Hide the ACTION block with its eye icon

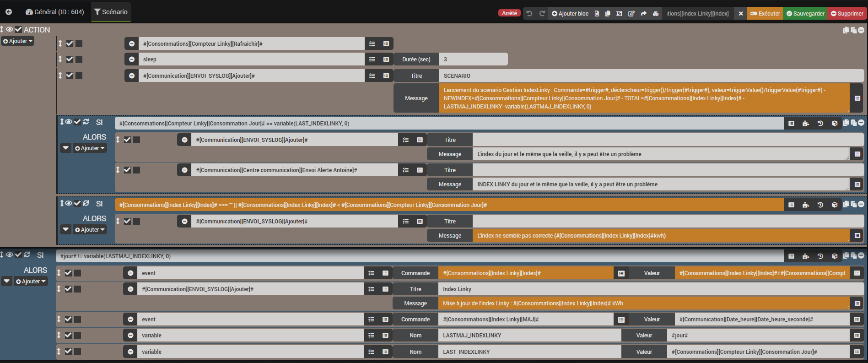[10, 30]
